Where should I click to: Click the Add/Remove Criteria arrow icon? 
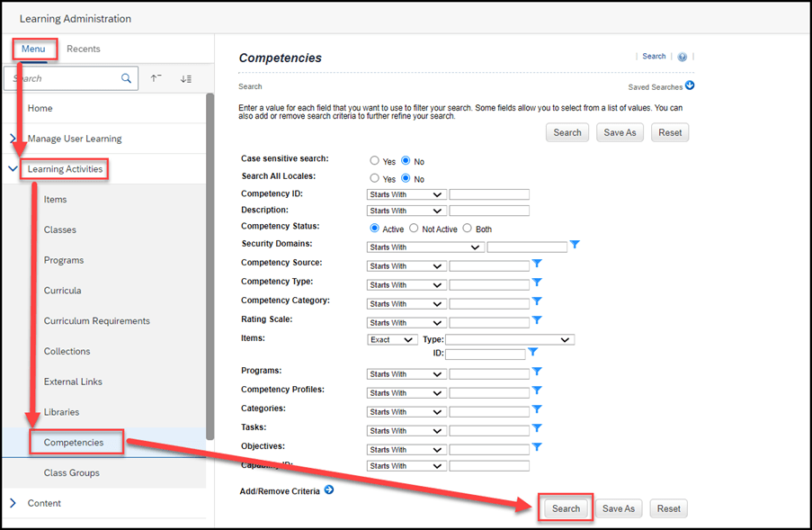pos(328,490)
